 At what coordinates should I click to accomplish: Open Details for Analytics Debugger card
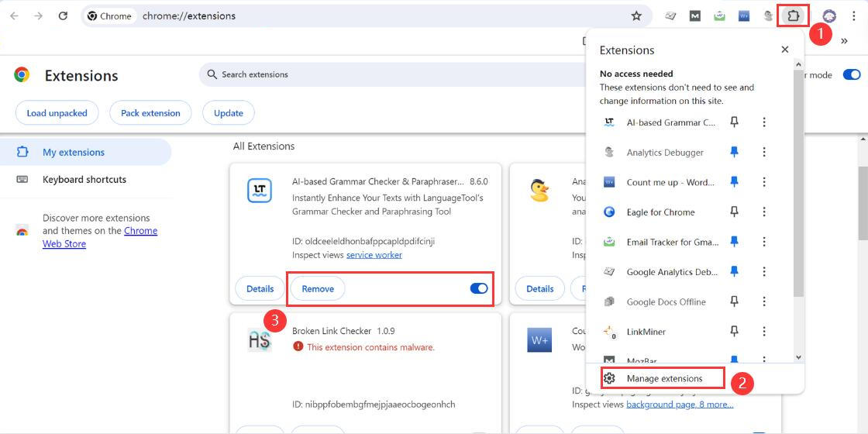[539, 288]
